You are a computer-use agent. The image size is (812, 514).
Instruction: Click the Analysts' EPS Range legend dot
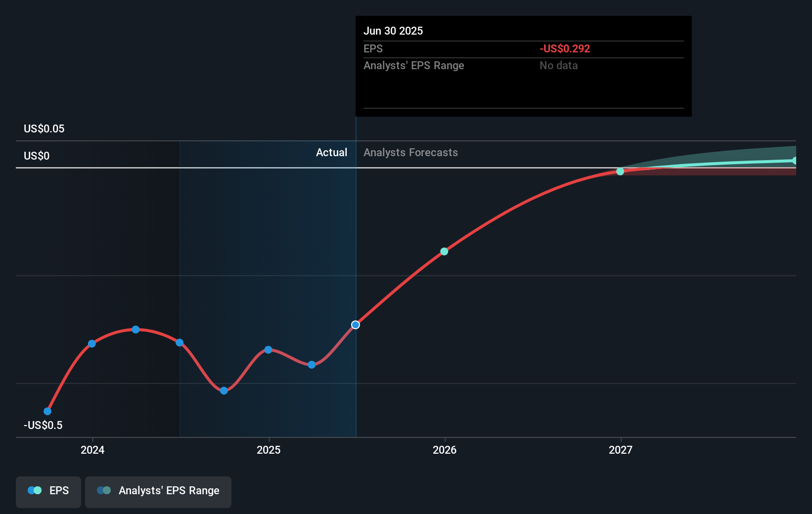tap(104, 490)
